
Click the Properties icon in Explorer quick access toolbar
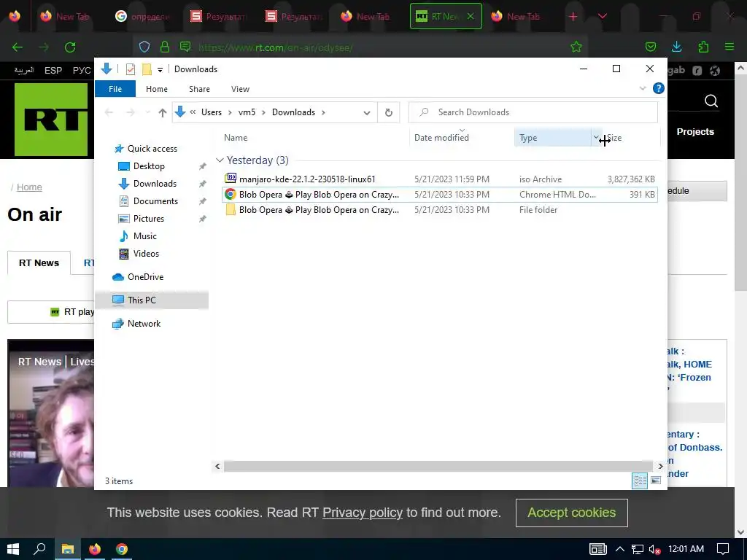pos(130,69)
